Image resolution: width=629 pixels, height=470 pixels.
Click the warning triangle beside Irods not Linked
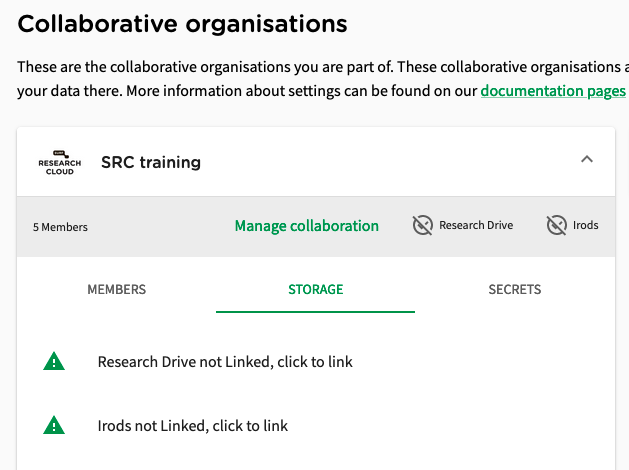pos(54,425)
